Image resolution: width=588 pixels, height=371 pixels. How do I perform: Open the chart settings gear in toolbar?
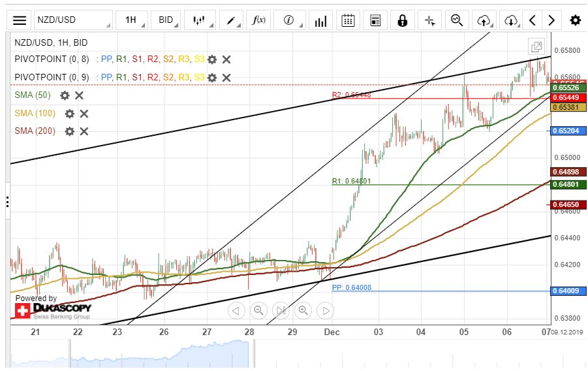[x=575, y=20]
